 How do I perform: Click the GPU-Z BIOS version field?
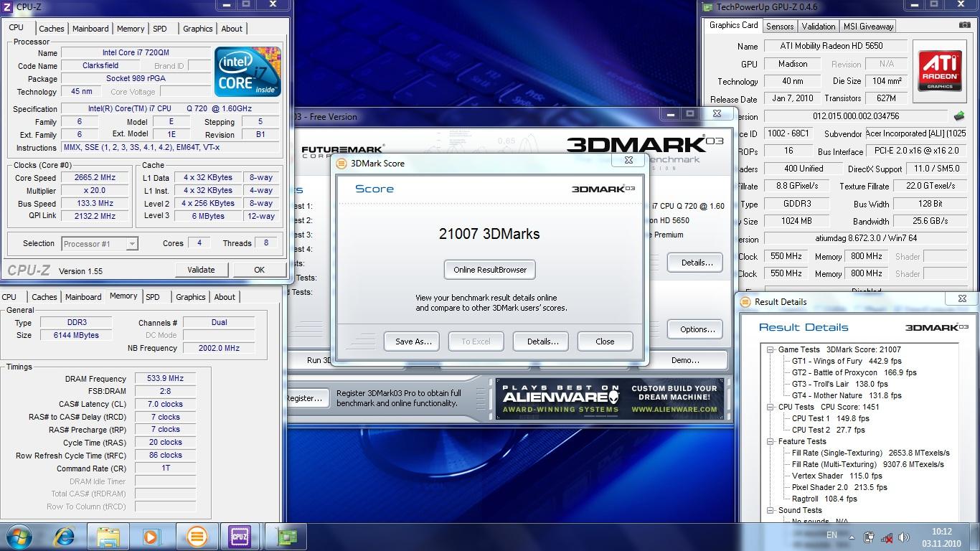pos(856,116)
